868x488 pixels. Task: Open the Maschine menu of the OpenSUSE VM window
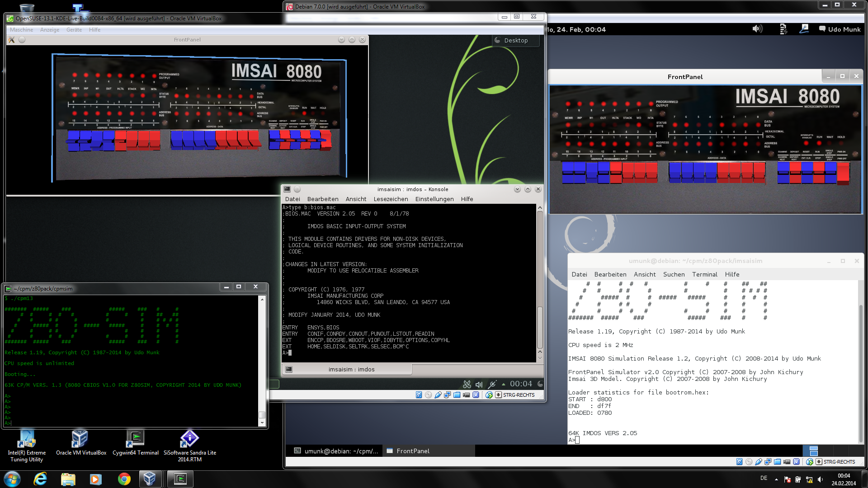(21, 30)
